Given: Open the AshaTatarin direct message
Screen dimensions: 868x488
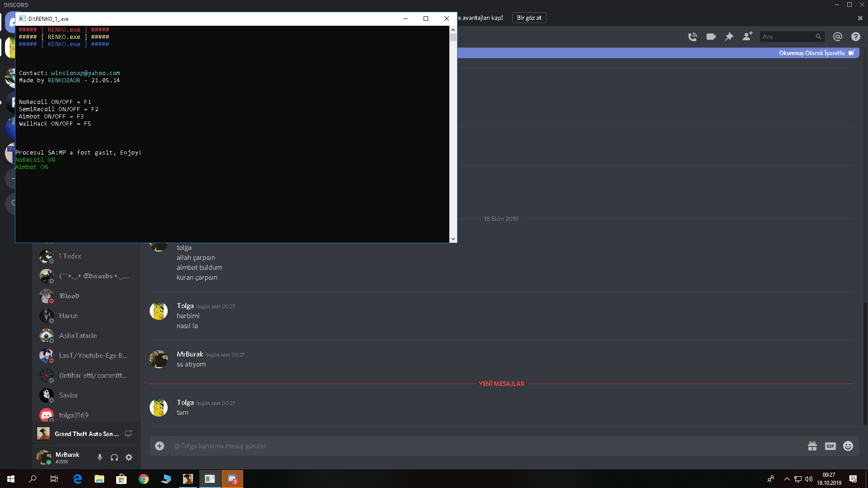Looking at the screenshot, I should (x=78, y=336).
